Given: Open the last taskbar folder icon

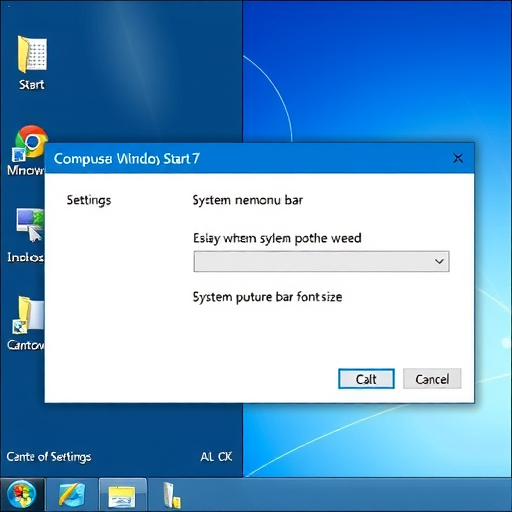Looking at the screenshot, I should click(x=172, y=495).
